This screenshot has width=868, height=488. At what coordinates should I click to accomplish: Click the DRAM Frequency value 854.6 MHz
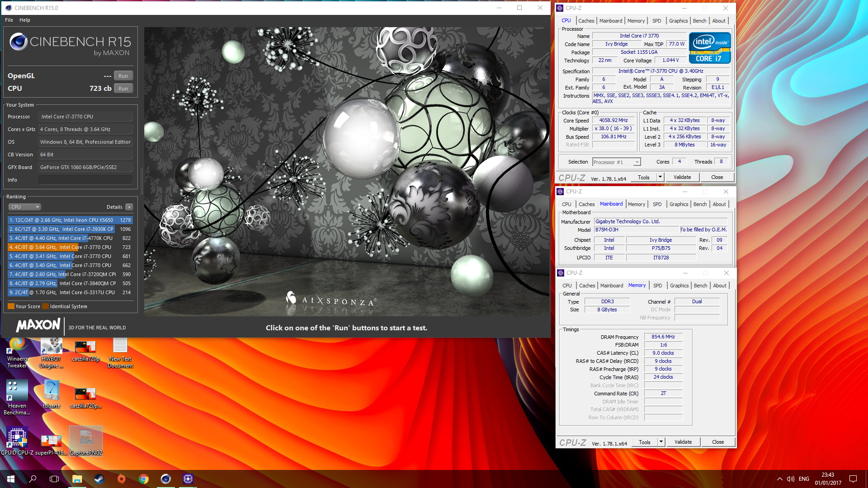pyautogui.click(x=663, y=337)
